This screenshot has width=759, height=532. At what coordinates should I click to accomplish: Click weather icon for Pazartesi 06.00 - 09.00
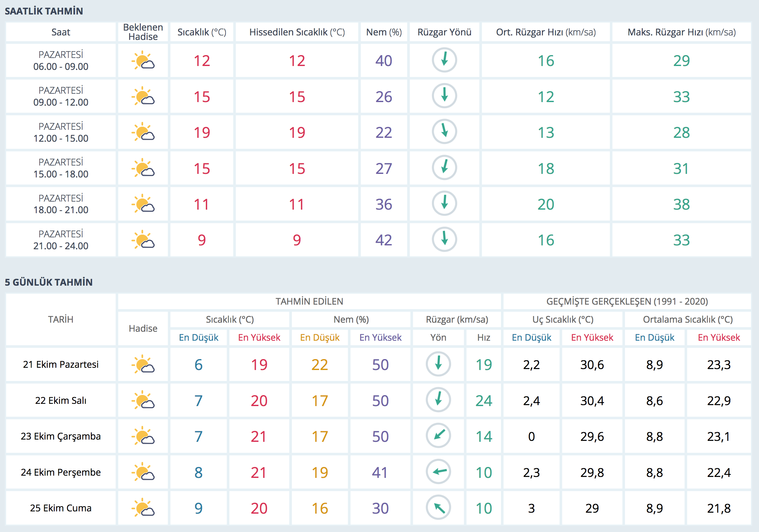pyautogui.click(x=143, y=61)
